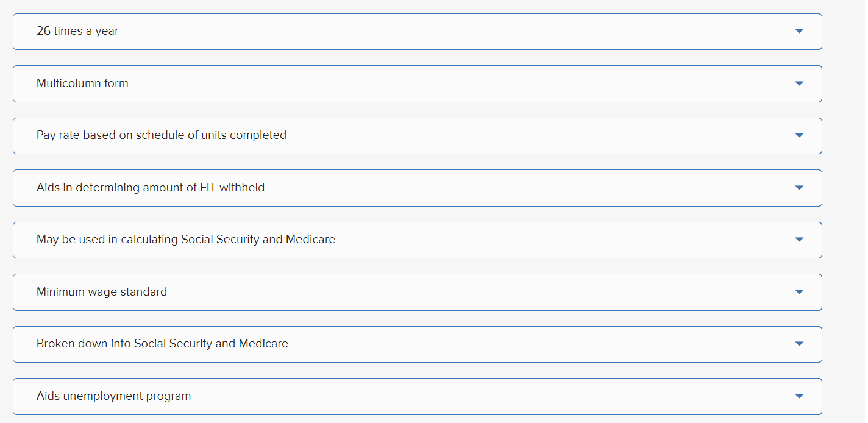Click the arrow icon beside "Multicolumn form"

(x=799, y=84)
